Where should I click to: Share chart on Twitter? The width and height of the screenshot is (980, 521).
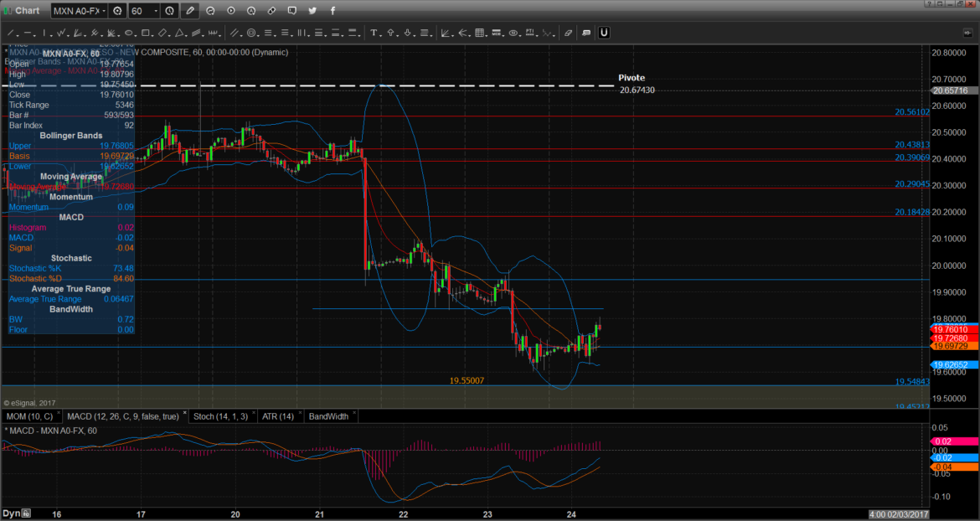coord(312,11)
